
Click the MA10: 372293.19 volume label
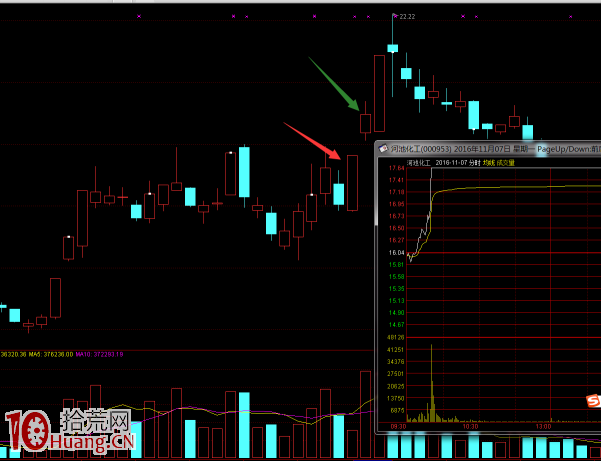coord(99,354)
